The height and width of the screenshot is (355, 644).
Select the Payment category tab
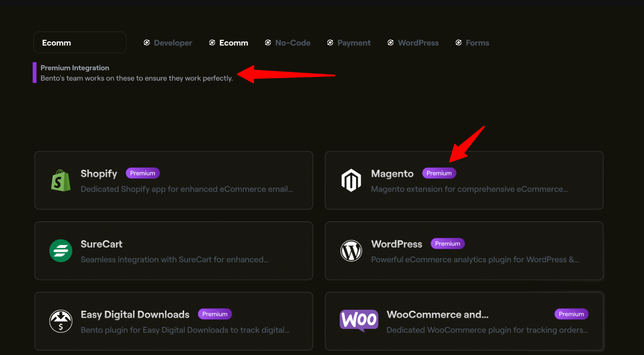pos(354,43)
